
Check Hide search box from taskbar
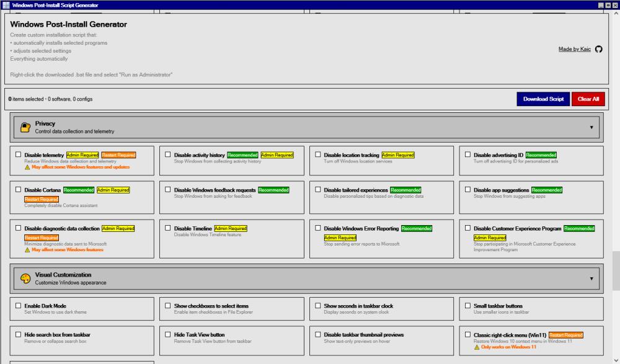(18, 334)
